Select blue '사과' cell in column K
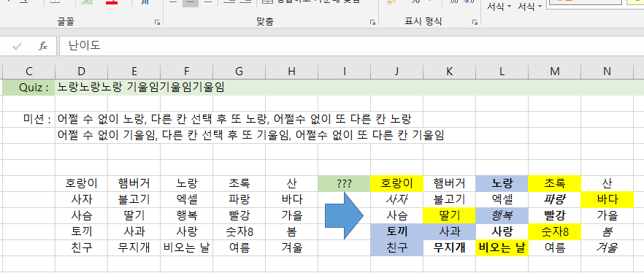 click(x=449, y=231)
